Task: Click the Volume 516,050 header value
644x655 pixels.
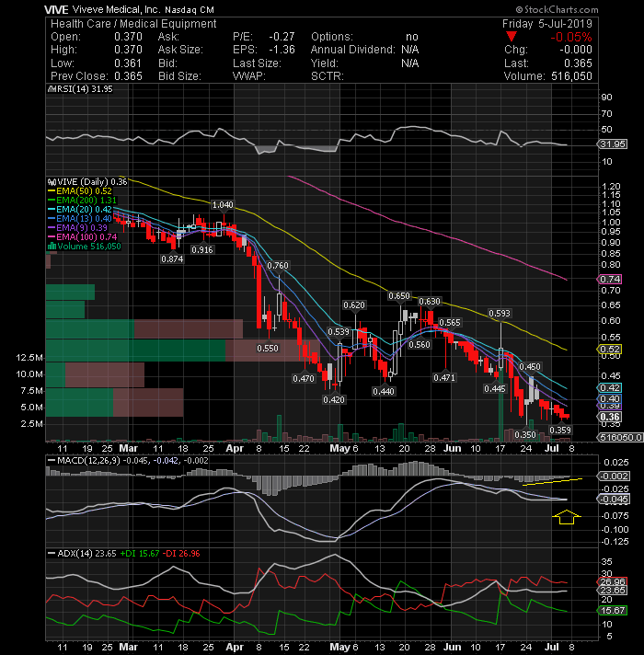Action: 571,76
